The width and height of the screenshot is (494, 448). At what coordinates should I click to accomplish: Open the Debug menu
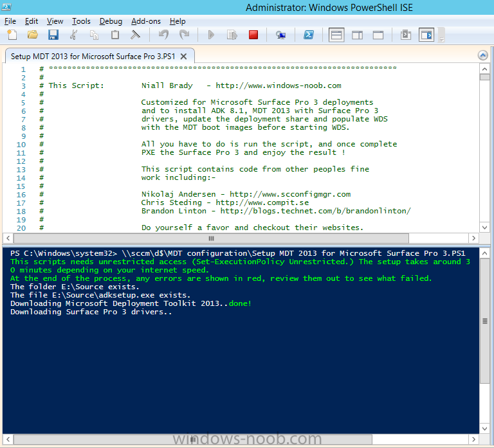tap(111, 21)
